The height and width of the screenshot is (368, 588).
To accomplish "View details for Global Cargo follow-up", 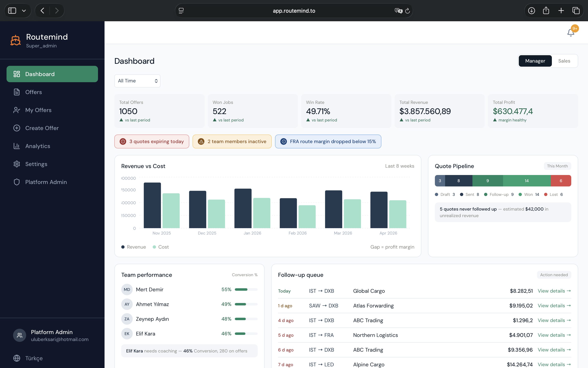I will pyautogui.click(x=554, y=291).
